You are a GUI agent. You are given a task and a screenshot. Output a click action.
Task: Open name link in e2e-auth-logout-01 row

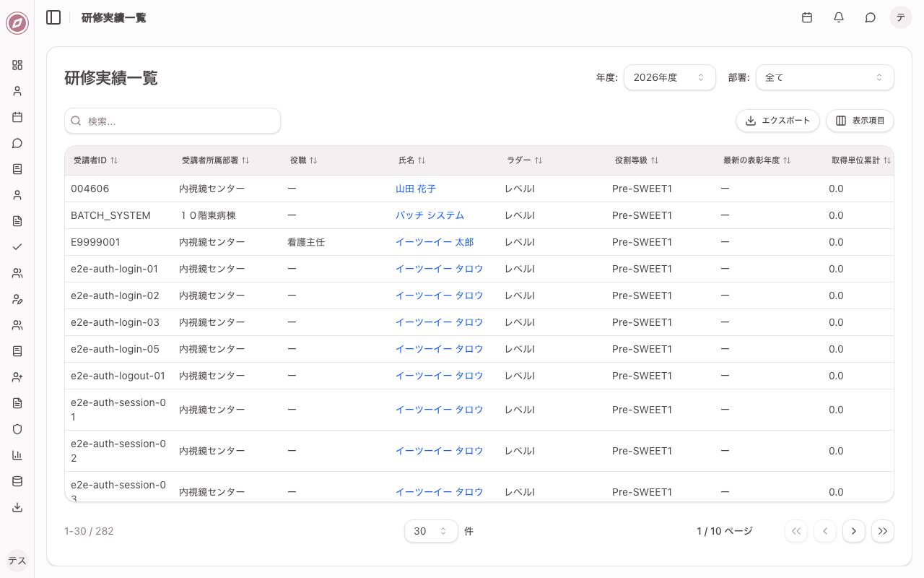click(x=440, y=376)
